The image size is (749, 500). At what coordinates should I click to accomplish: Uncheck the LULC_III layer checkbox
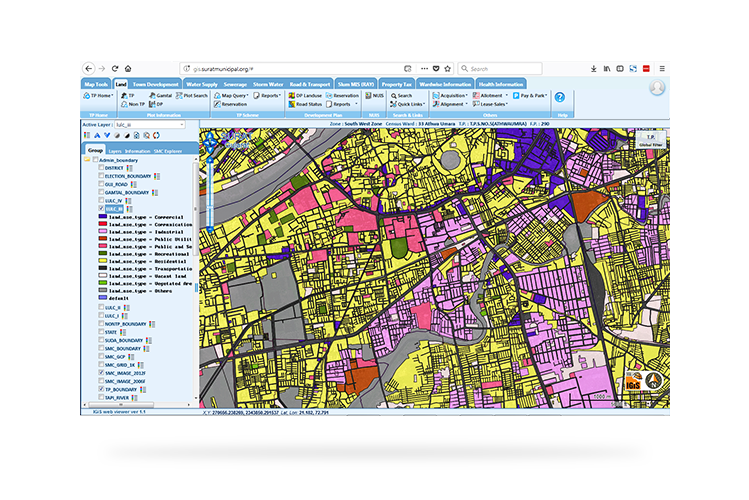[101, 209]
